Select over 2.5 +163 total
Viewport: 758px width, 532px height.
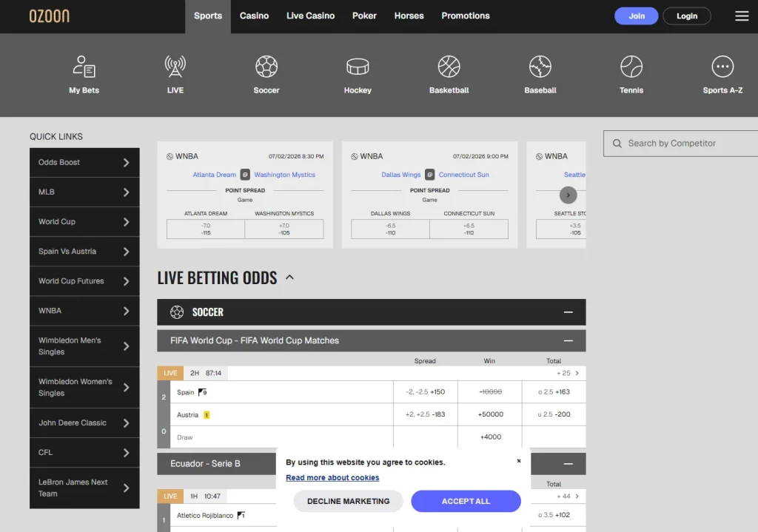coord(554,392)
